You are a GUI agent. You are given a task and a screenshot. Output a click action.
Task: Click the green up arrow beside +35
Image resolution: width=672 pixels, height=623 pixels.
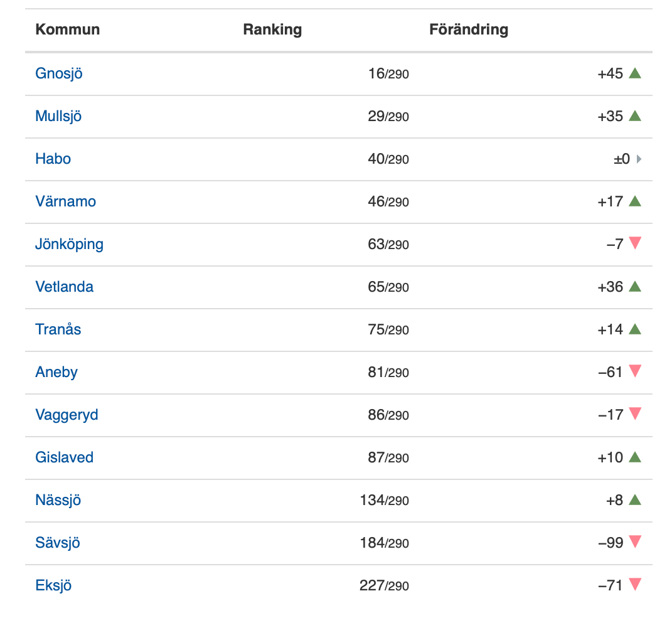(634, 116)
